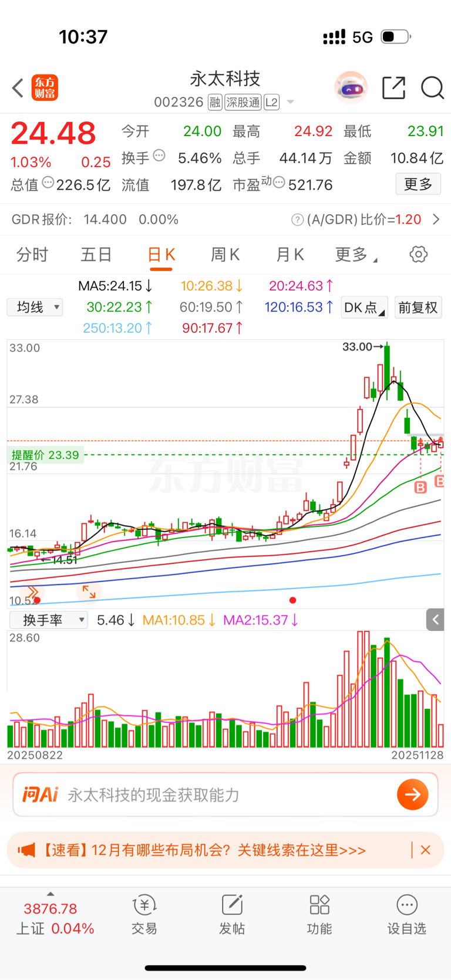Open 更多 quote details button
Screen dimensions: 451x980
(x=418, y=184)
